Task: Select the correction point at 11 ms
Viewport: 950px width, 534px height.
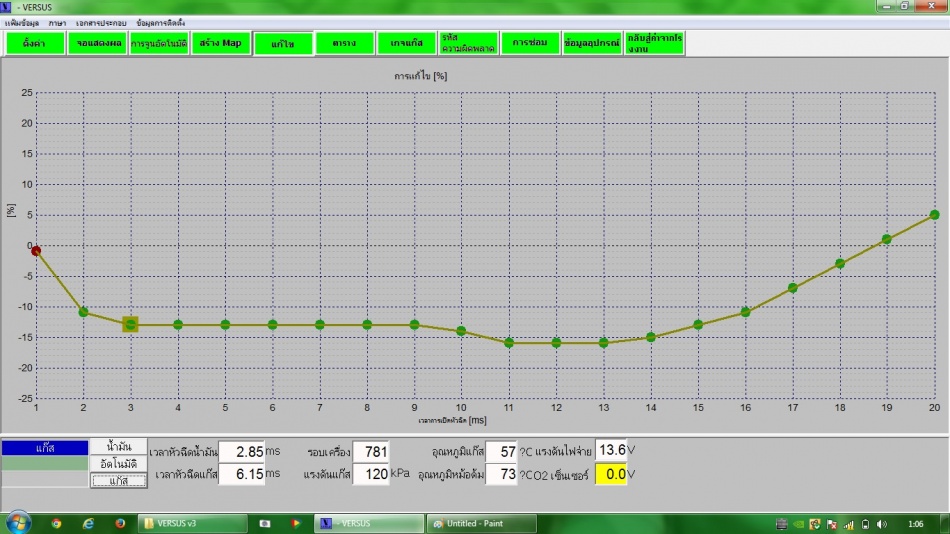Action: (x=509, y=343)
